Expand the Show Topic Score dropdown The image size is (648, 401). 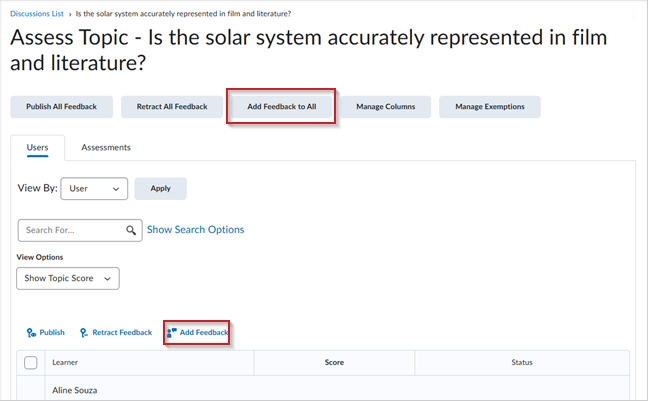pos(68,278)
